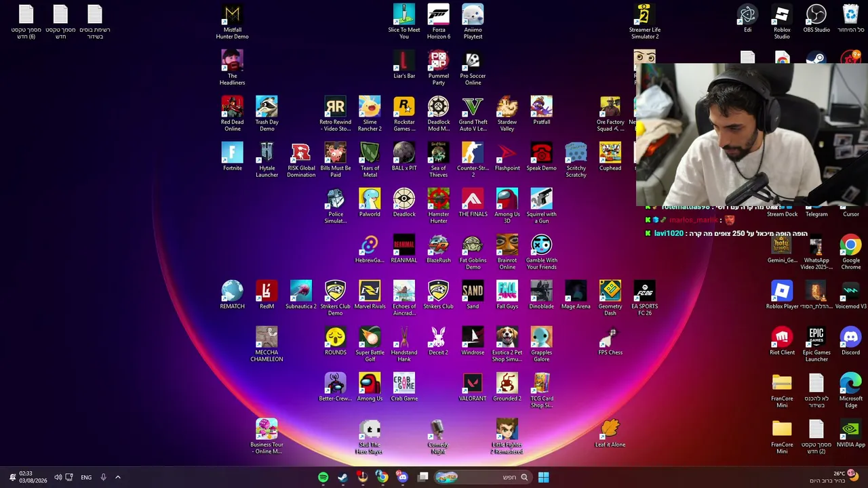Open the Palworld game shortcut

click(x=370, y=203)
